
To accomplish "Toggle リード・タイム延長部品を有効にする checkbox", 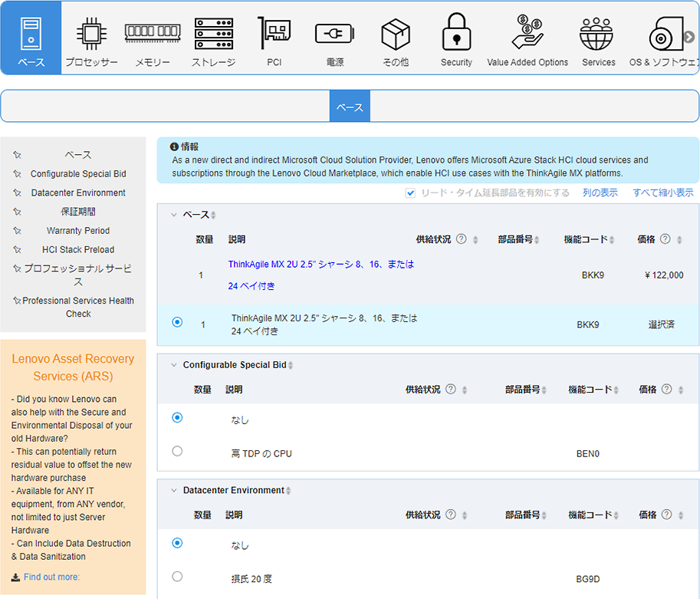I will (x=410, y=193).
